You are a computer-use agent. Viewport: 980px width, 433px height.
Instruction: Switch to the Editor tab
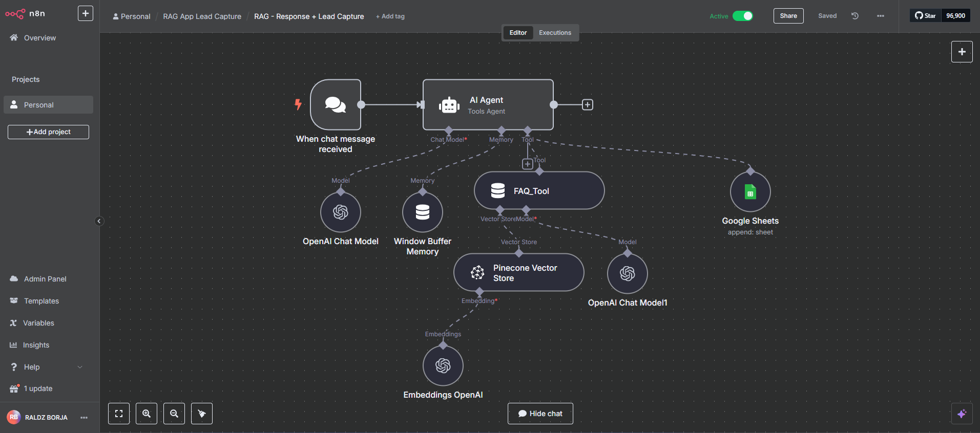pos(518,33)
